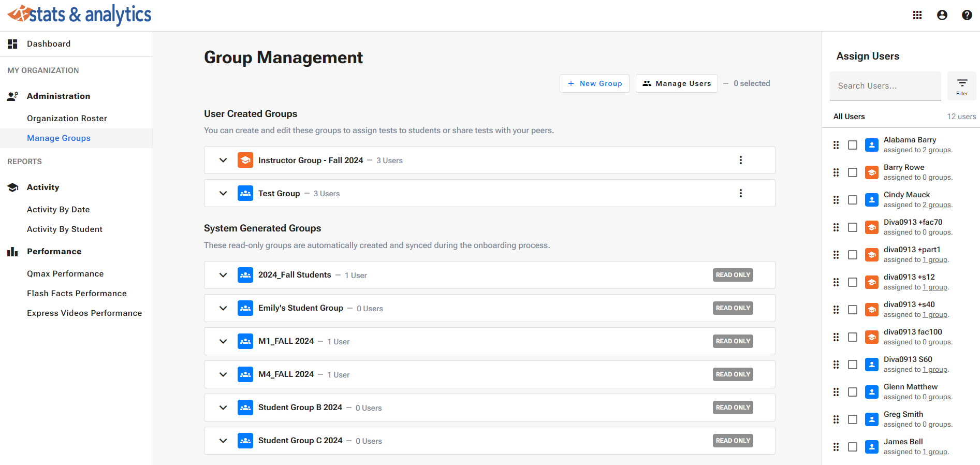Viewport: 980px width, 465px height.
Task: Click the New Group button
Action: (594, 83)
